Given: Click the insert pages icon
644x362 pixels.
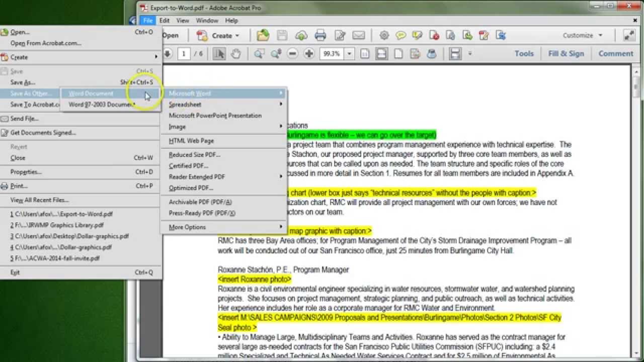Looking at the screenshot, I should (x=467, y=35).
